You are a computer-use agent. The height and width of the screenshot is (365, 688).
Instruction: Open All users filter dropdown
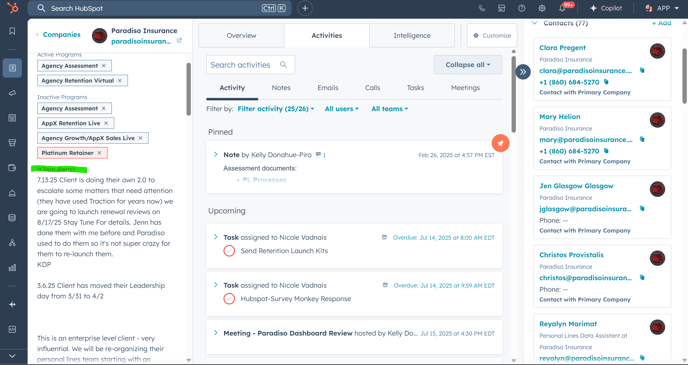[341, 109]
